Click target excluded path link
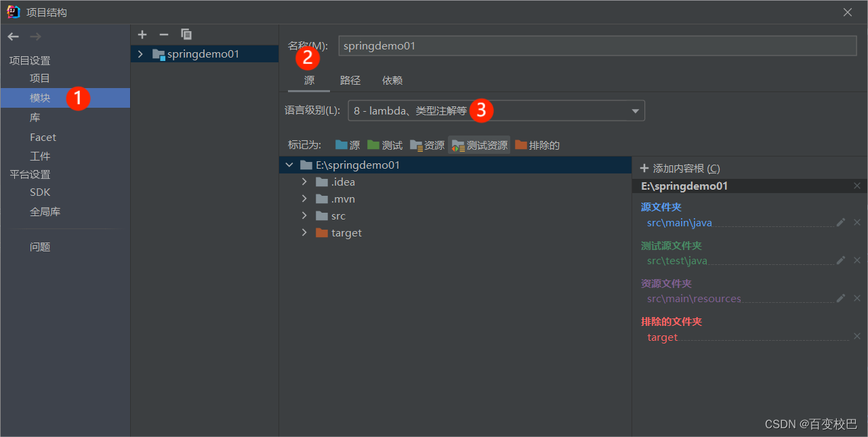The image size is (868, 437). click(x=662, y=337)
